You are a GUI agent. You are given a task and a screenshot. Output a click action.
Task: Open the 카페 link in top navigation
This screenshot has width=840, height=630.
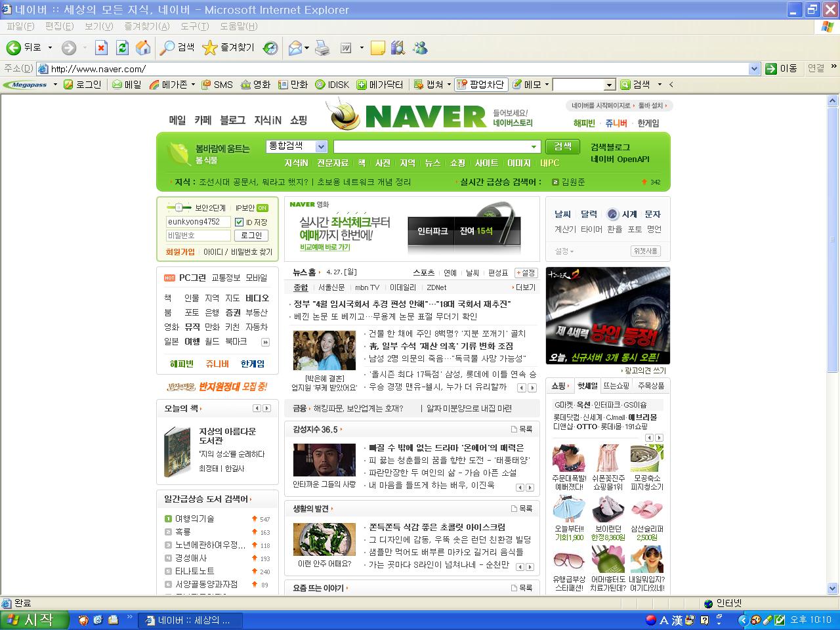tap(203, 120)
